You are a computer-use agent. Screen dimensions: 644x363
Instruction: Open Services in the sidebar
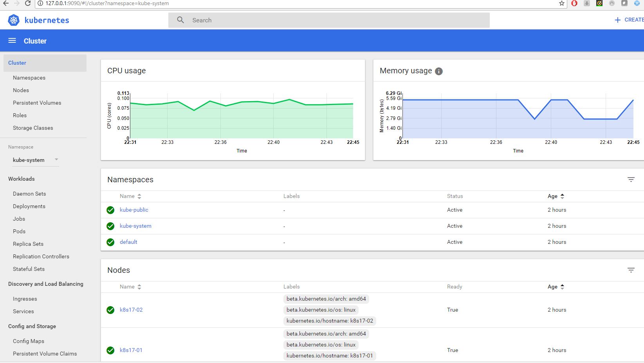click(23, 311)
